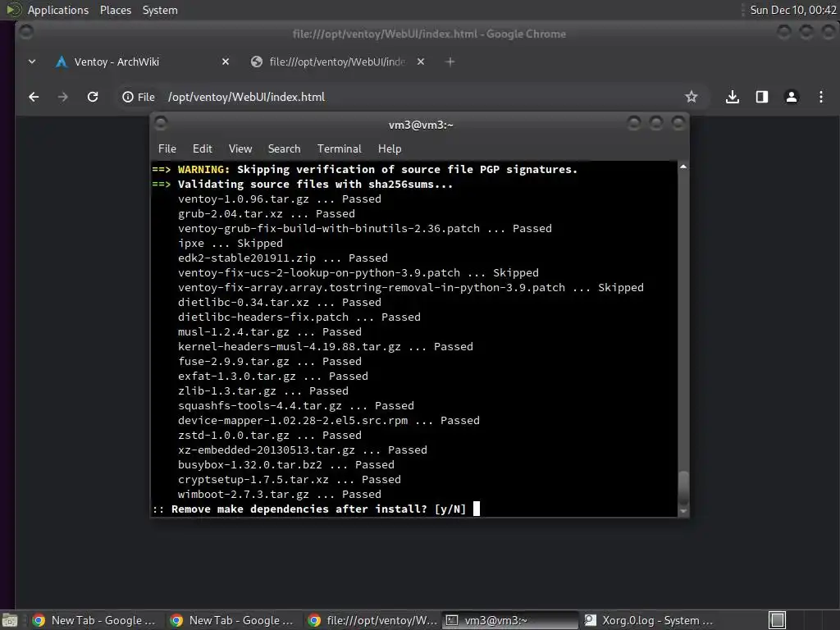Open Places menu in top panel
This screenshot has height=630, width=840.
coord(115,10)
